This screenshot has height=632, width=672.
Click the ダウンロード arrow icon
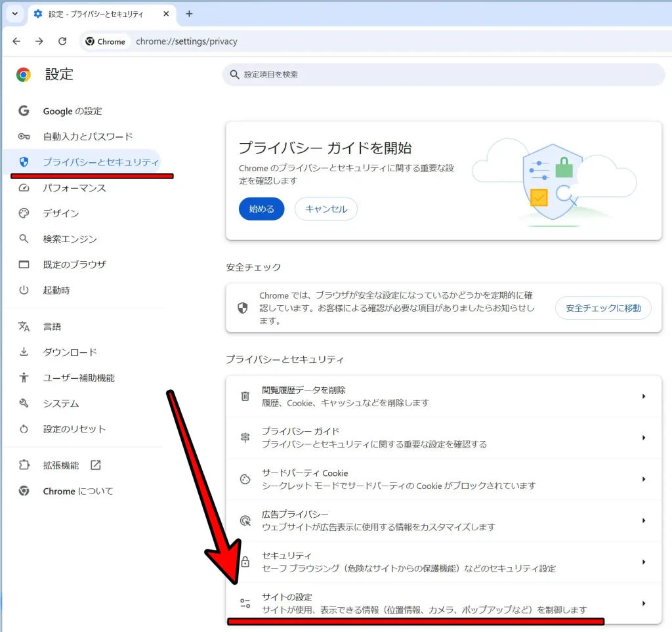(24, 352)
